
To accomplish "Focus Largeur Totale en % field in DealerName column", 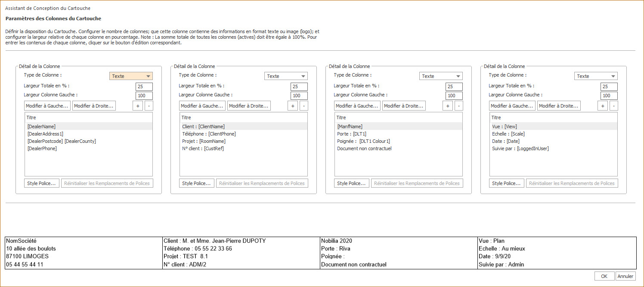I will [x=144, y=86].
